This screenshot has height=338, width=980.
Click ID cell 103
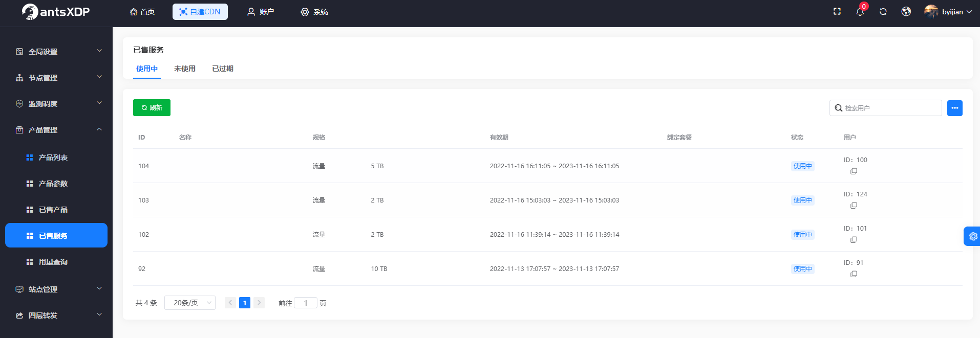tap(143, 200)
